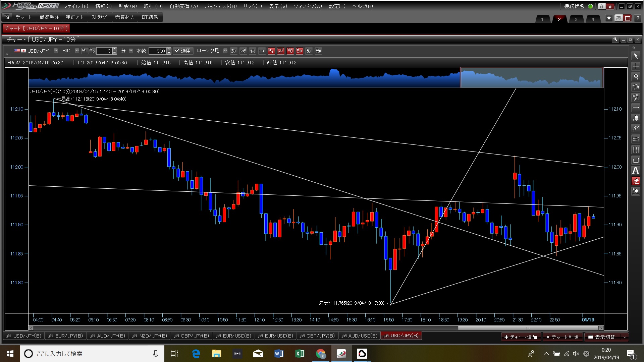Screen dimensions: 644x362
Task: Toggle the red 1/2 split display icon
Action: click(x=271, y=51)
